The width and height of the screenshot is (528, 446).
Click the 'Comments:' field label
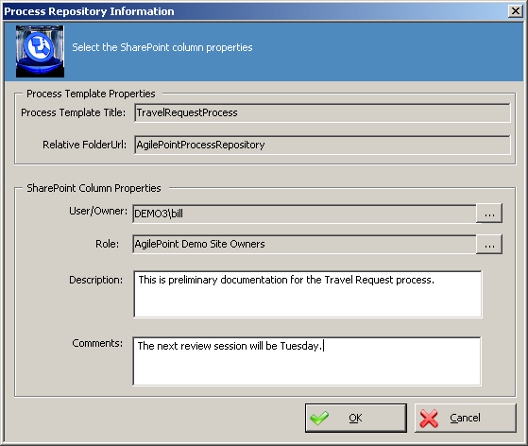point(98,343)
